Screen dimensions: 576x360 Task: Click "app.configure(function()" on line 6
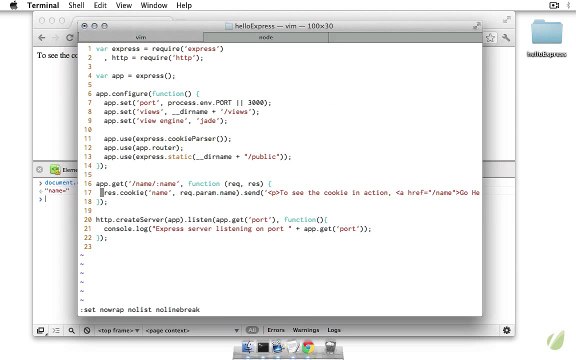pos(144,94)
